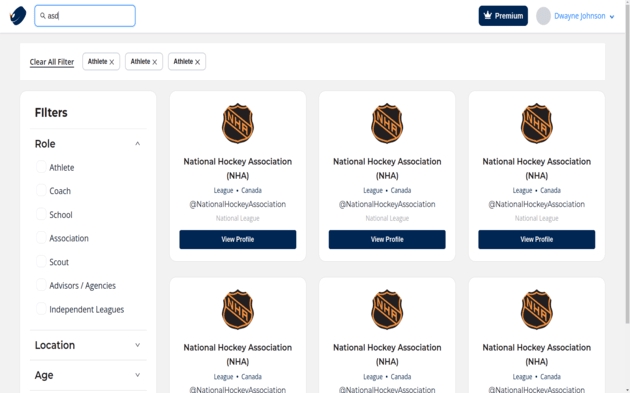Image resolution: width=630 pixels, height=393 pixels.
Task: Click the NHA logo on the bottom-left card
Action: [x=237, y=309]
